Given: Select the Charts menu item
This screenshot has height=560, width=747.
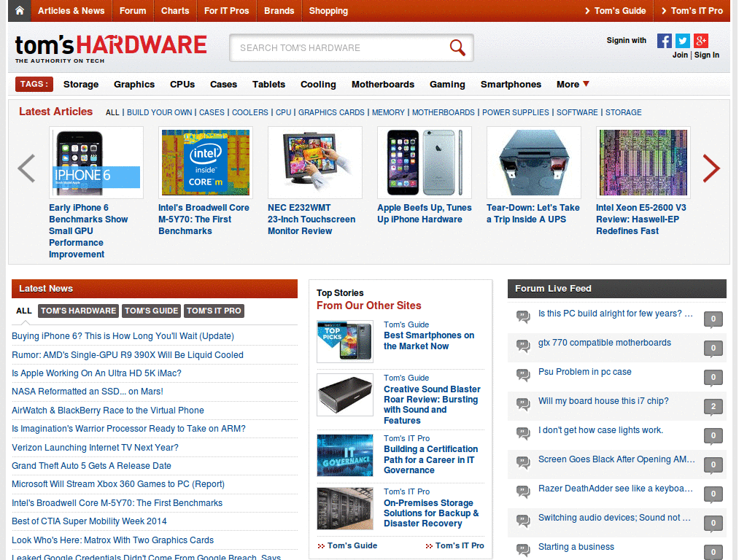Looking at the screenshot, I should (175, 10).
